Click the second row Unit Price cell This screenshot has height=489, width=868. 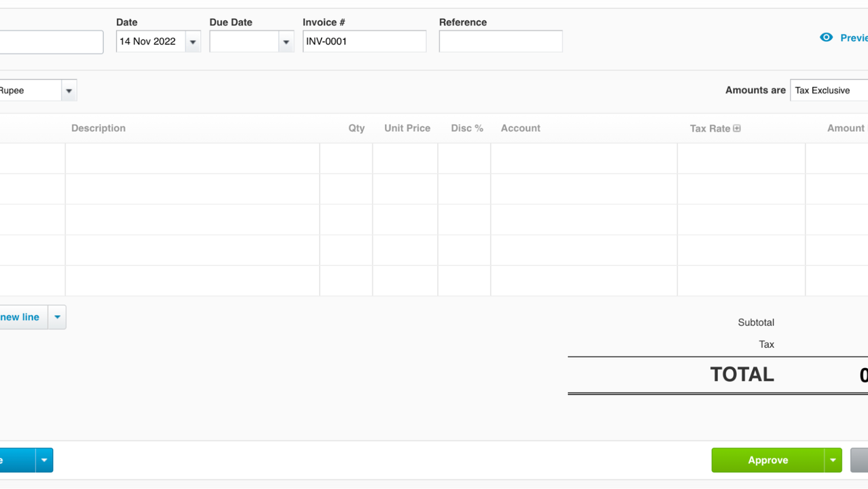(405, 189)
